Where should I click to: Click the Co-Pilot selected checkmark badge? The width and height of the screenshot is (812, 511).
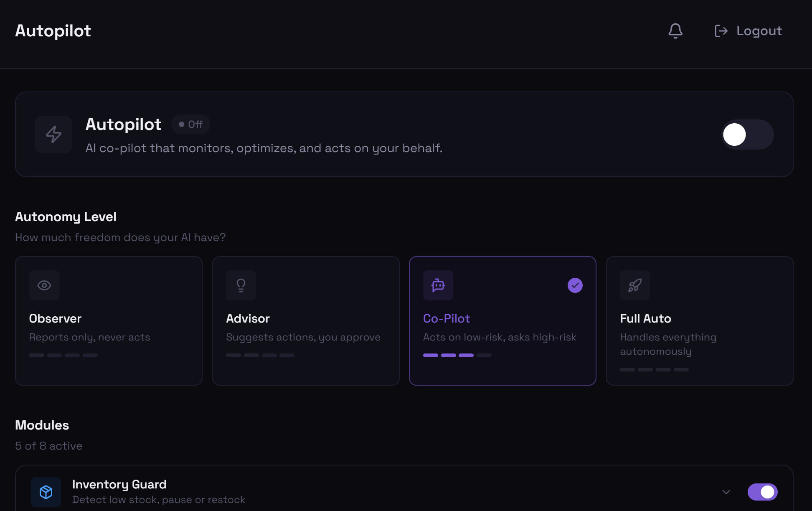[575, 285]
